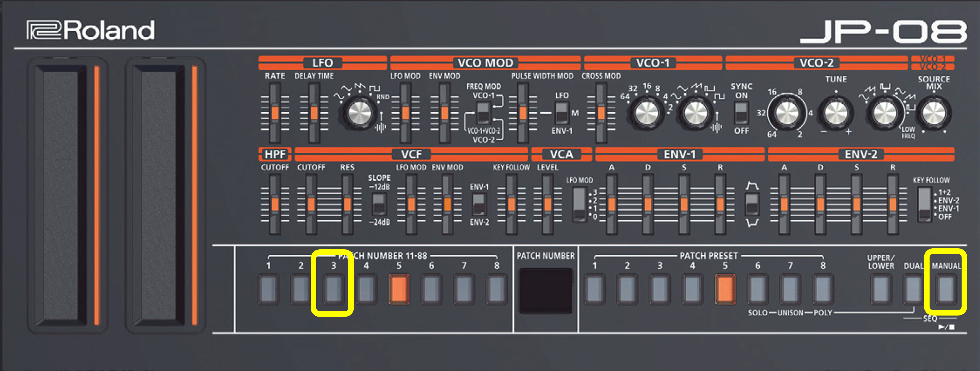Select Patch Preset button 3
The image size is (980, 371).
click(x=660, y=289)
